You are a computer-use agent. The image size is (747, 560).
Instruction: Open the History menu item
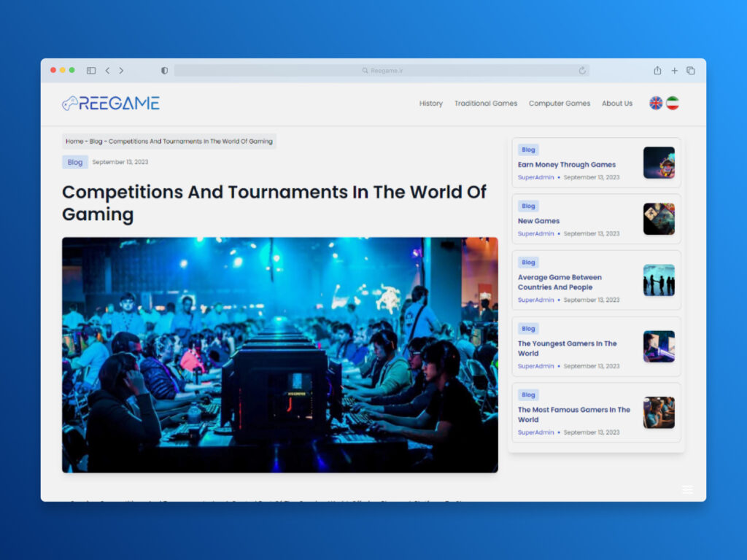[x=430, y=104]
